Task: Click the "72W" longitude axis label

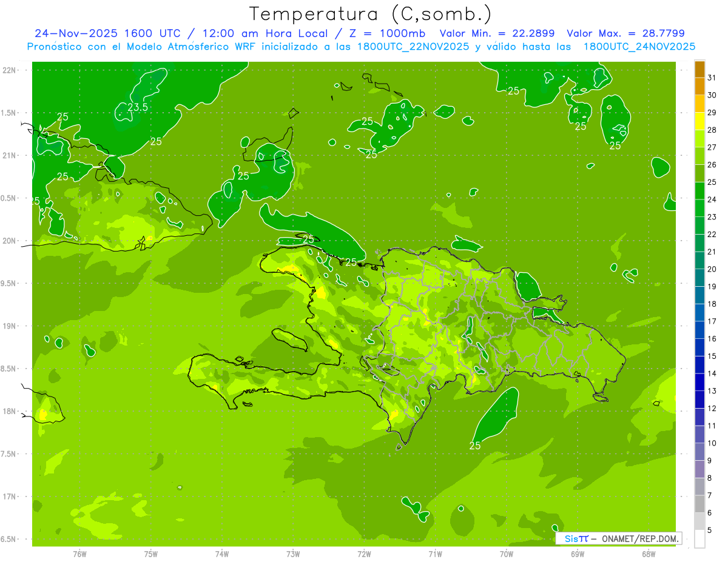Action: coord(365,554)
